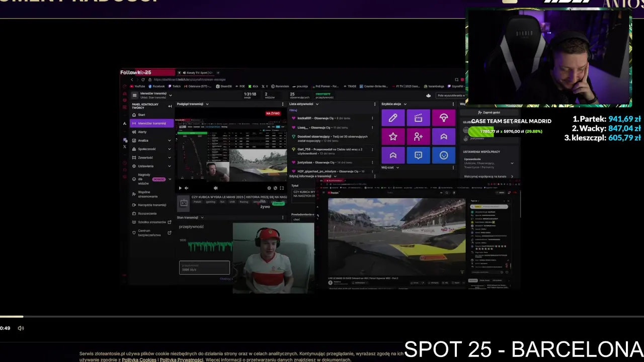The height and width of the screenshot is (362, 644).
Task: Open options menu for justysiaaa activity row
Action: pyautogui.click(x=372, y=162)
